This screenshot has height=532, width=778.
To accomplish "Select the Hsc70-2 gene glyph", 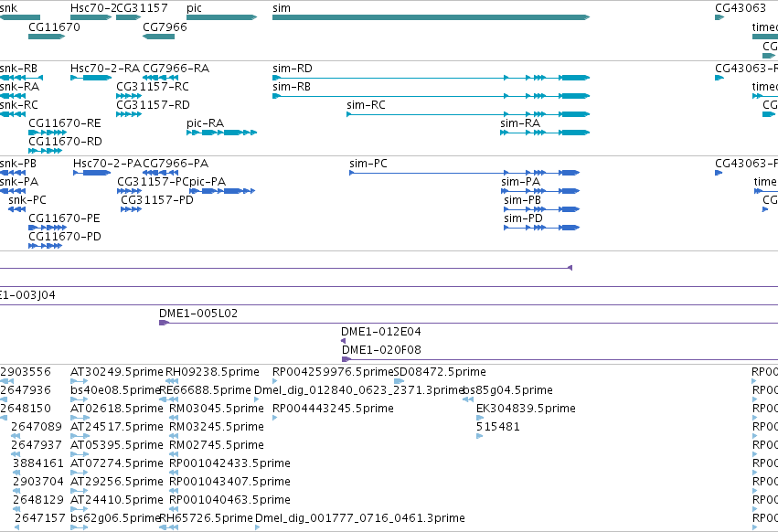I will (x=91, y=17).
